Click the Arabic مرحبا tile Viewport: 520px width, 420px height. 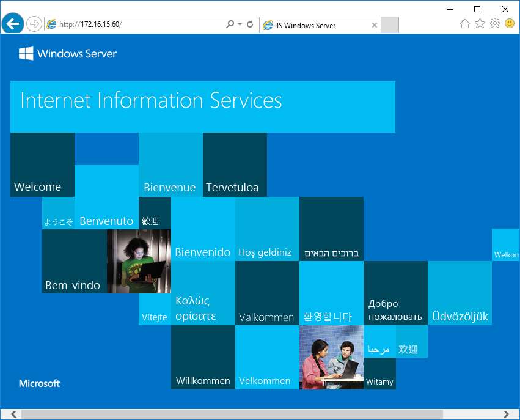379,341
